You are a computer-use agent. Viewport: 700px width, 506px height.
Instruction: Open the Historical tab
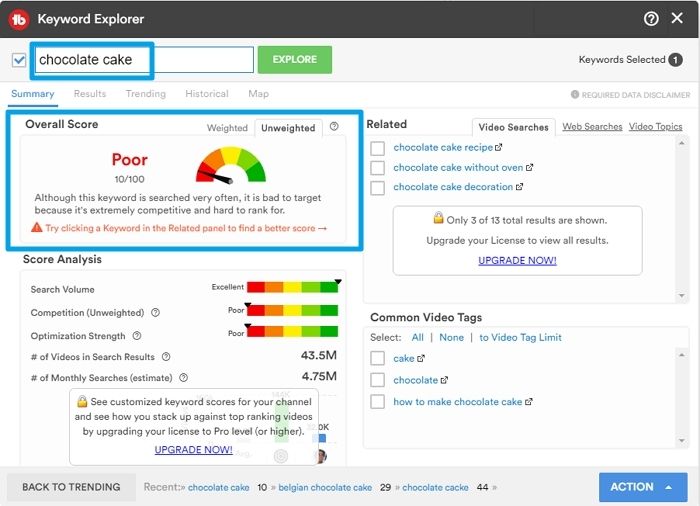tap(207, 94)
